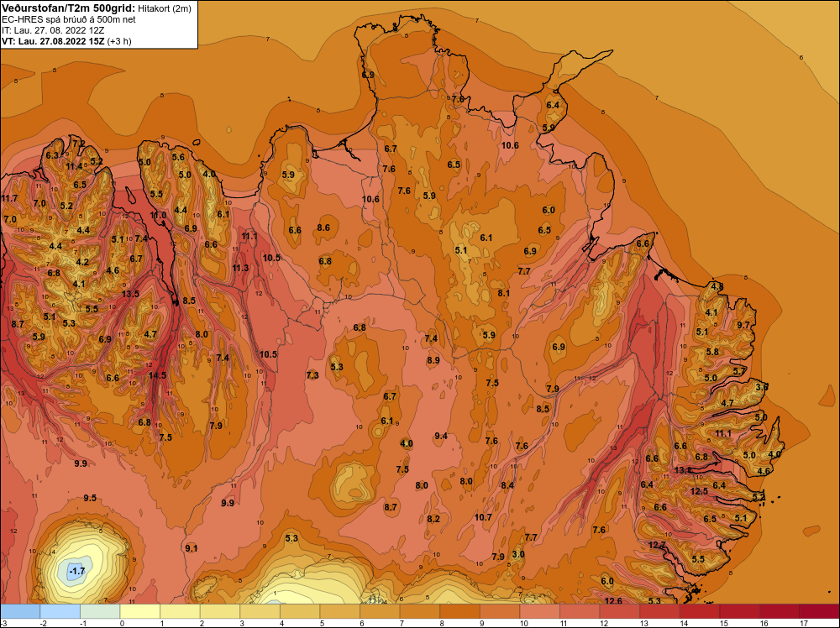Click the 6.3 temperature value
The width and height of the screenshot is (840, 628).
(x=52, y=156)
